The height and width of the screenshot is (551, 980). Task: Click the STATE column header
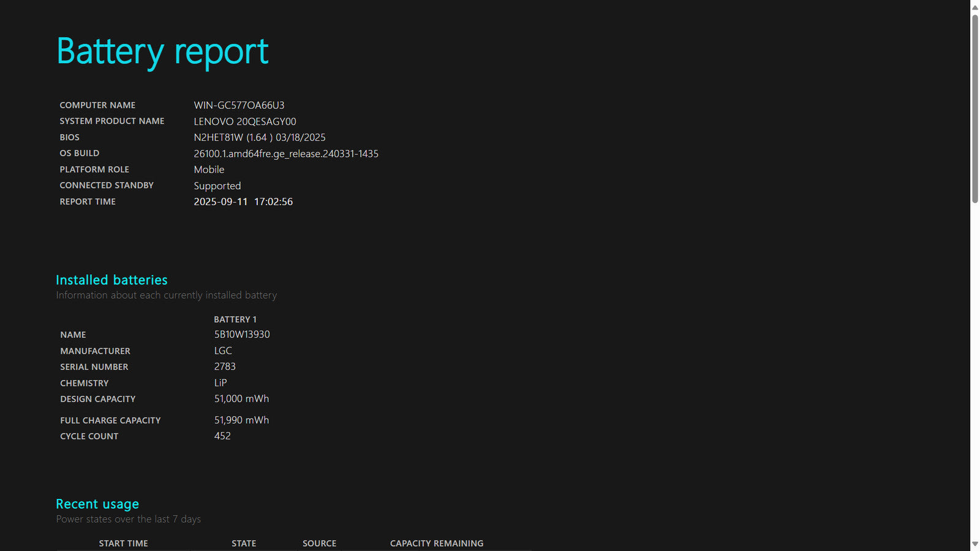[244, 544]
